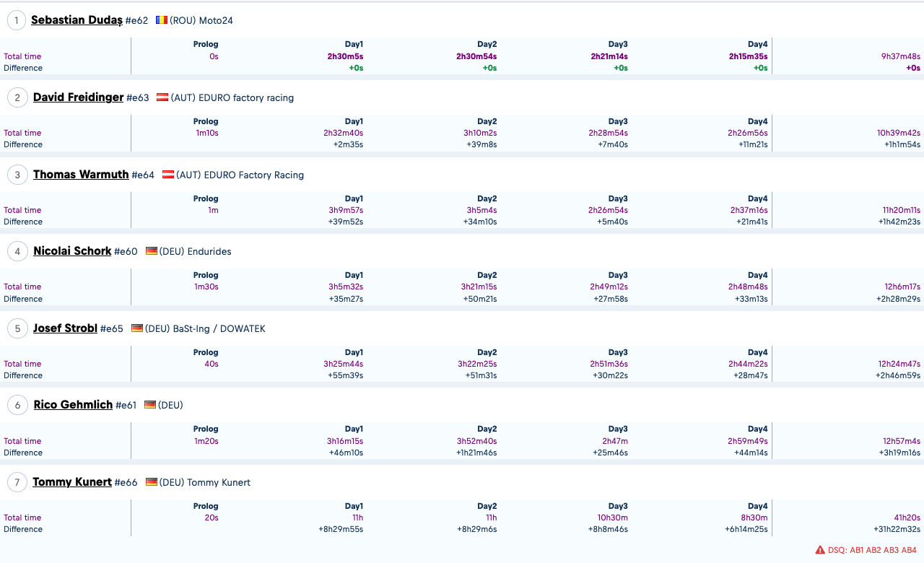
Task: Click German flag beside Josef Strobl
Action: 137,328
